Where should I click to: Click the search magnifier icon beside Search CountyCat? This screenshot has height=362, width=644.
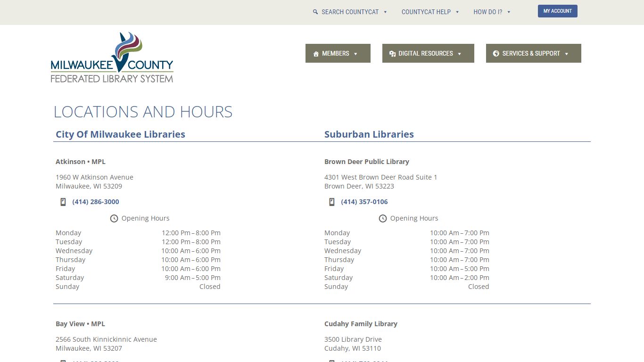(x=315, y=12)
